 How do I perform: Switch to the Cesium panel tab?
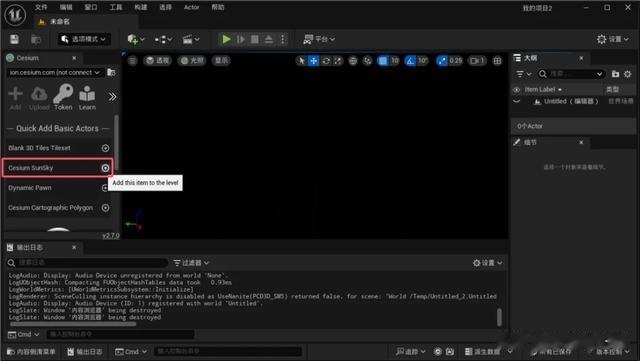pos(27,58)
